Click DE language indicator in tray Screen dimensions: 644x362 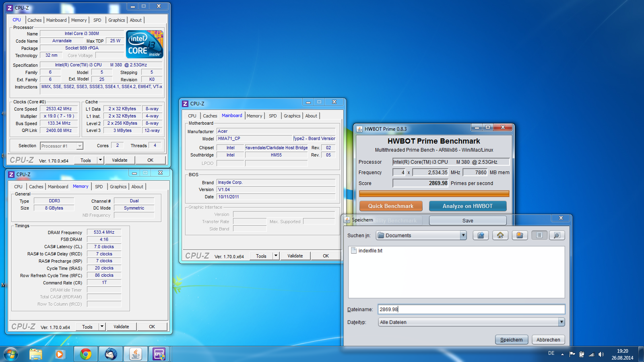point(551,353)
